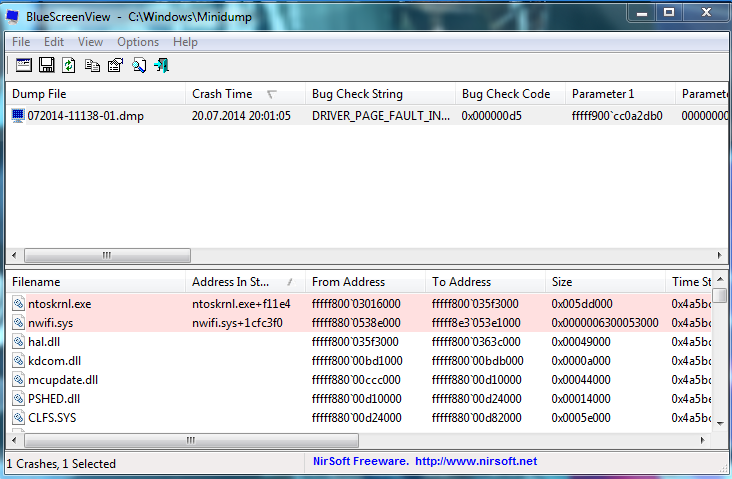This screenshot has width=732, height=479.
Task: Click the file icon beside hal.dll
Action: [x=18, y=342]
